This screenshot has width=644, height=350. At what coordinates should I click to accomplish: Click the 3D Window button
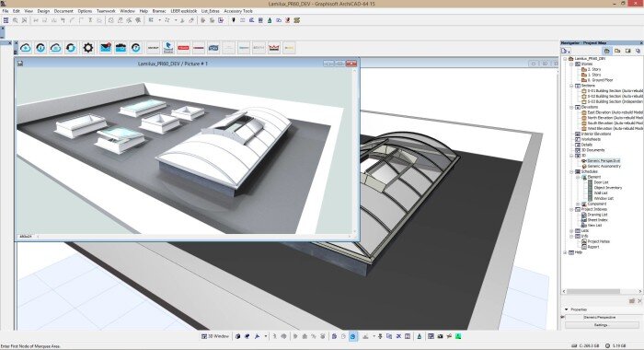(x=214, y=336)
